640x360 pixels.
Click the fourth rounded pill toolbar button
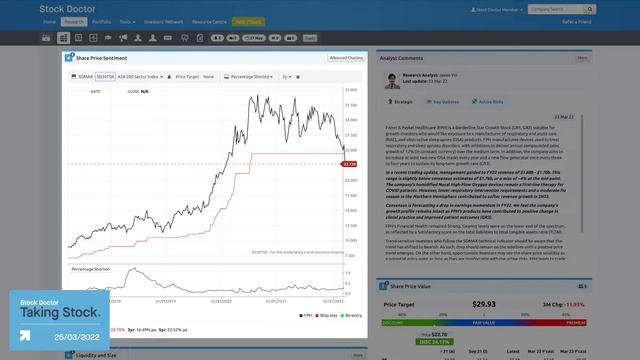click(275, 38)
